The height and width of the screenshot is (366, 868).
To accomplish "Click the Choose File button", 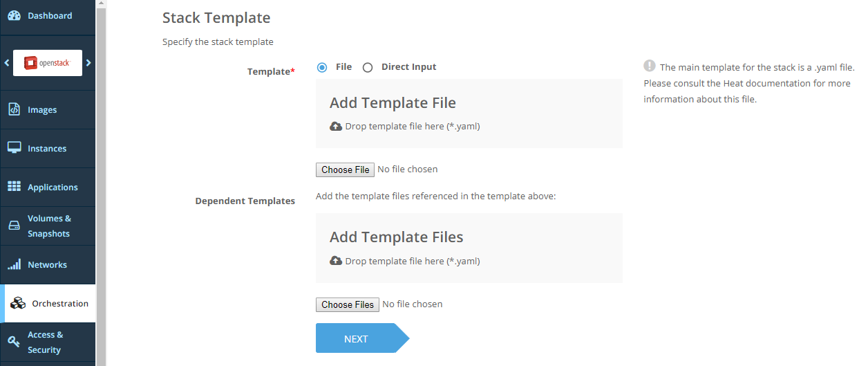I will [345, 170].
